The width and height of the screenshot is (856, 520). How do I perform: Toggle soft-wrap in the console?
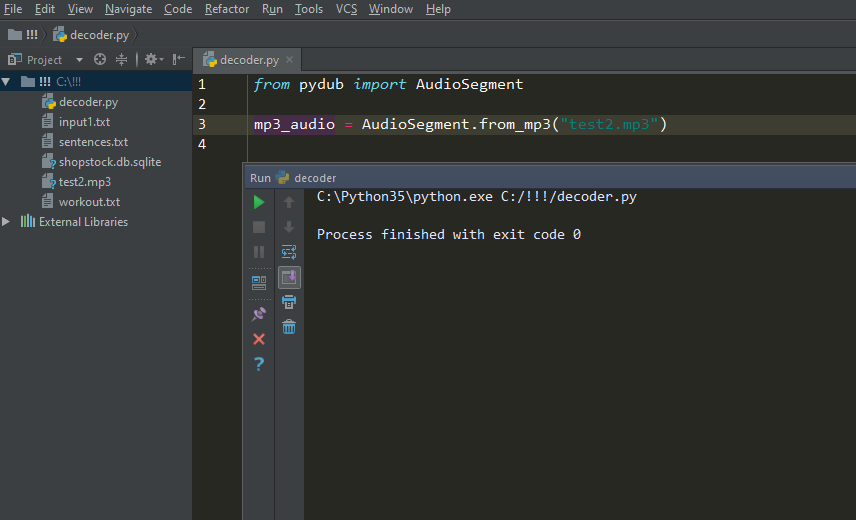click(x=289, y=252)
